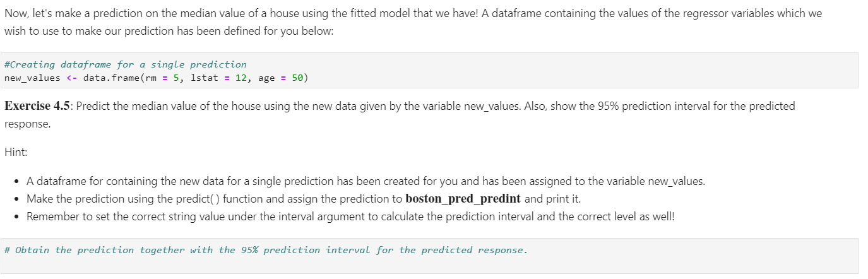The width and height of the screenshot is (868, 279).
Task: Click the word 'response.' under Exercise 4.5
Action: tap(27, 124)
